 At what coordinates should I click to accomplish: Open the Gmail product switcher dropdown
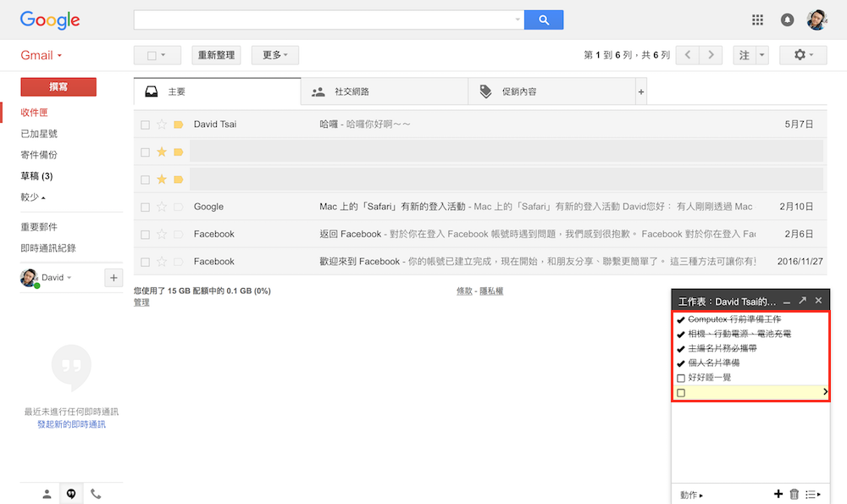tap(42, 55)
